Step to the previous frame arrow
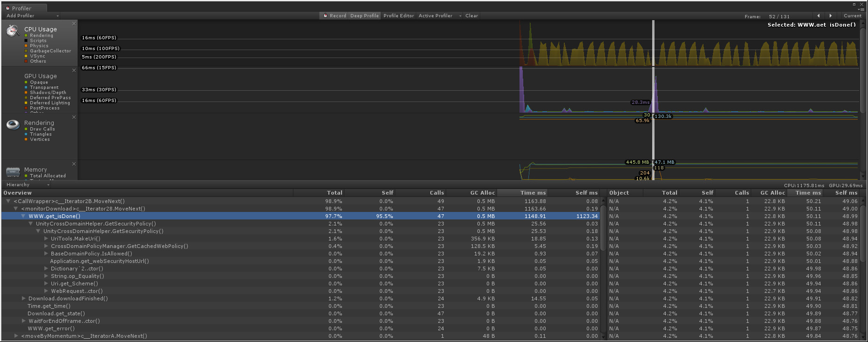Screen dimensions: 868x342 818,16
